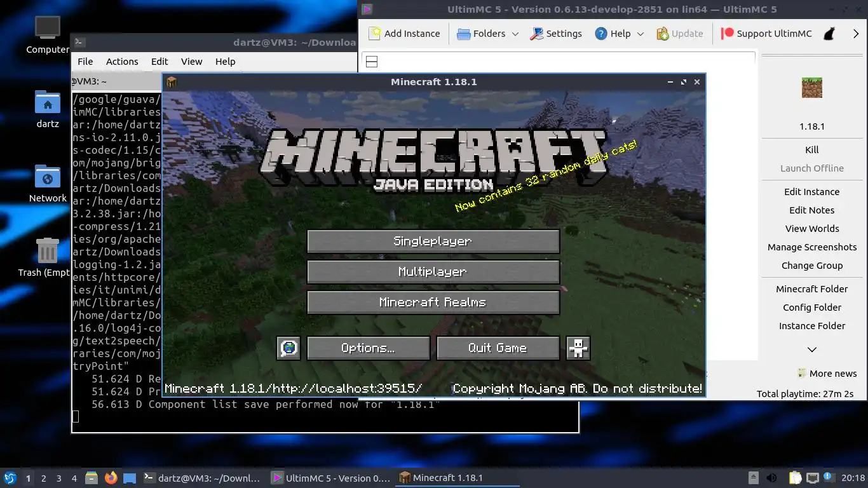Open the Minecraft Folder
The width and height of the screenshot is (868, 488).
pyautogui.click(x=812, y=289)
